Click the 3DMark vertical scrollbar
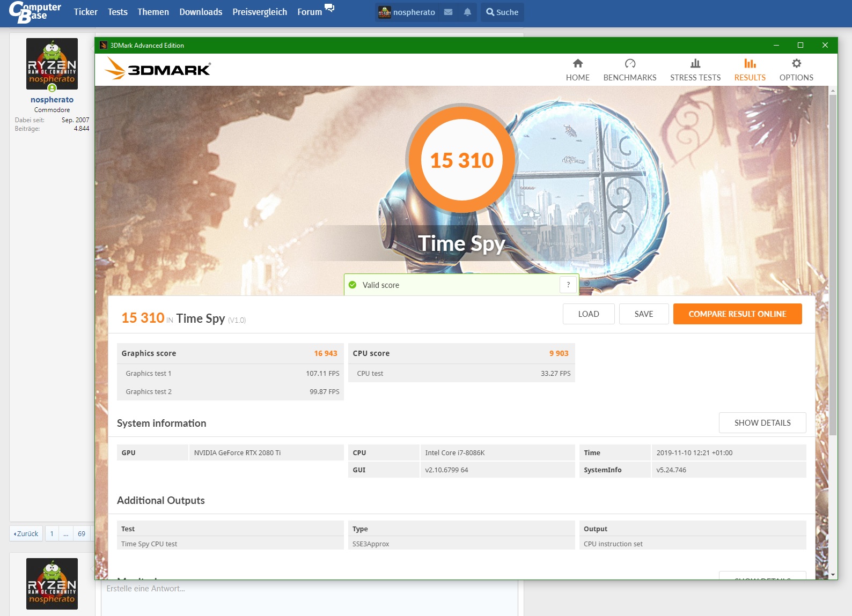The width and height of the screenshot is (852, 616). click(x=833, y=265)
